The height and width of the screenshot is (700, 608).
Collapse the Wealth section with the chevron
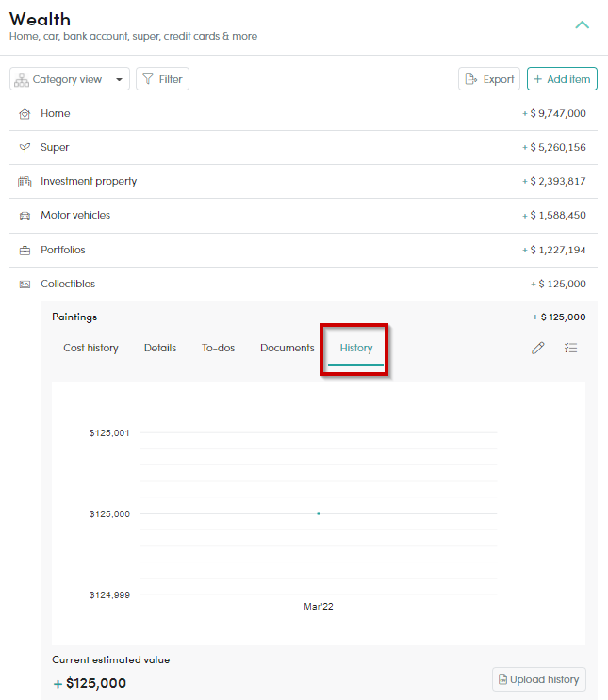coord(582,24)
